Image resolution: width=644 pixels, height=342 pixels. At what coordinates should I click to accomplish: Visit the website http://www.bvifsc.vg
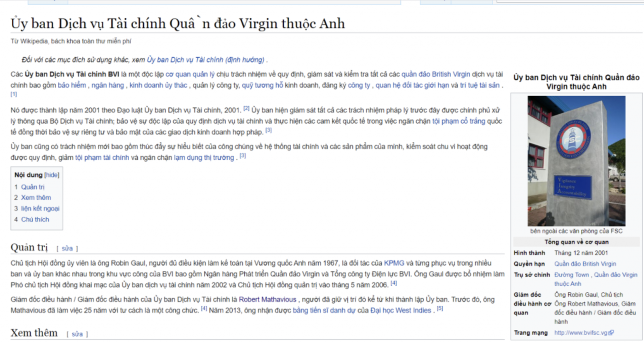[581, 333]
